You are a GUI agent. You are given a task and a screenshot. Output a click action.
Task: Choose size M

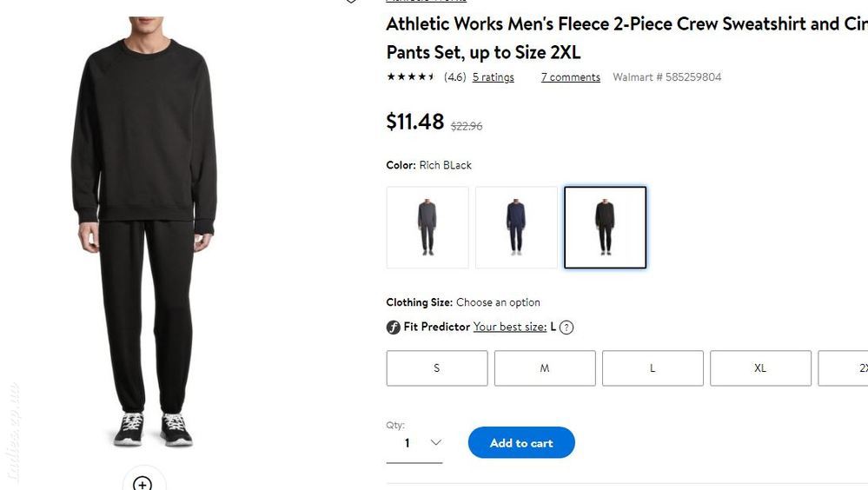pos(545,368)
